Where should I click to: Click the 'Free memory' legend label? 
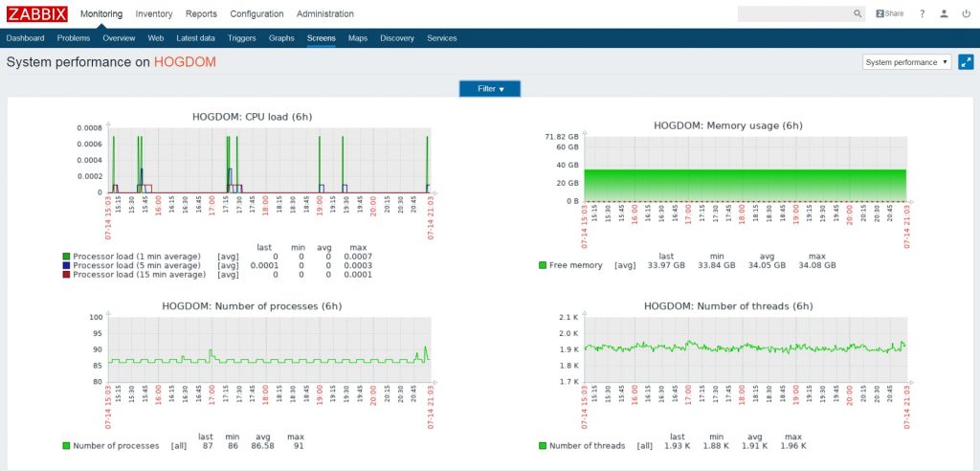575,265
